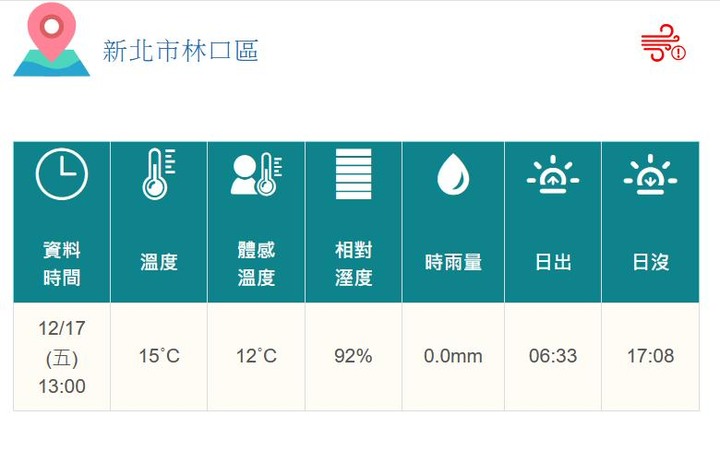
Task: Click the 新北市林口區 location title
Action: (x=180, y=51)
